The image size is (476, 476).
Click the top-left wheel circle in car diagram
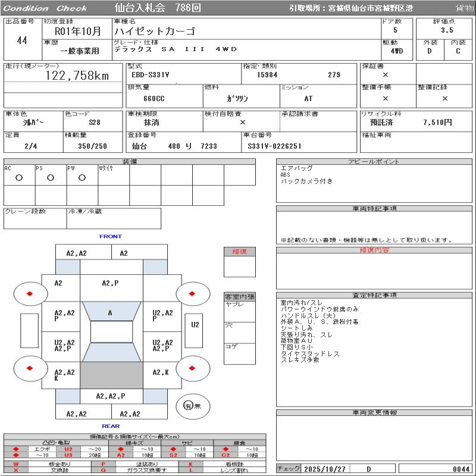click(30, 293)
